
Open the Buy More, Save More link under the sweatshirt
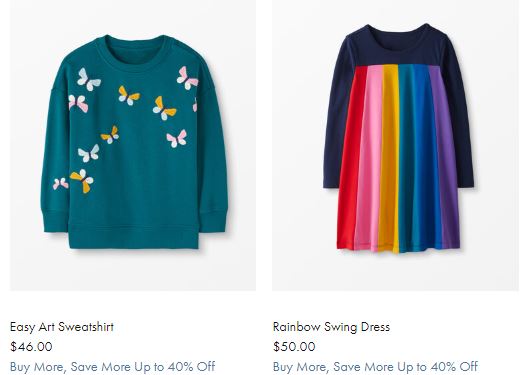[113, 367]
